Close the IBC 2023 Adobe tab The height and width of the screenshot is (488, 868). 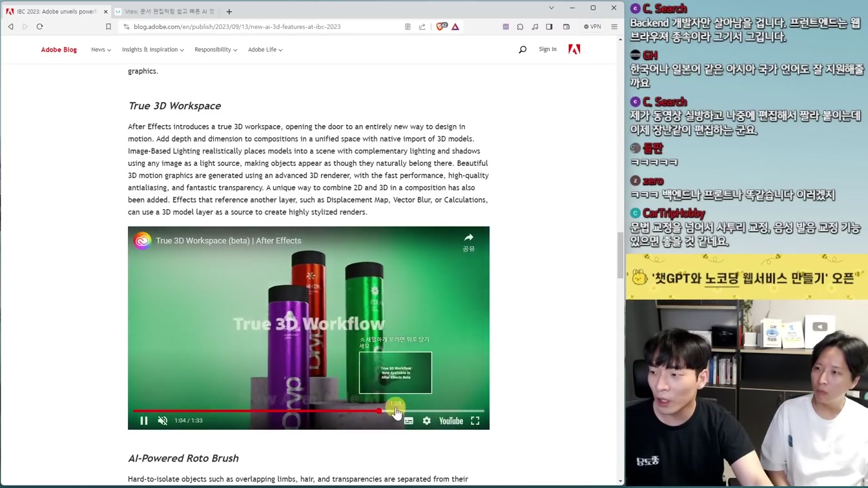106,12
